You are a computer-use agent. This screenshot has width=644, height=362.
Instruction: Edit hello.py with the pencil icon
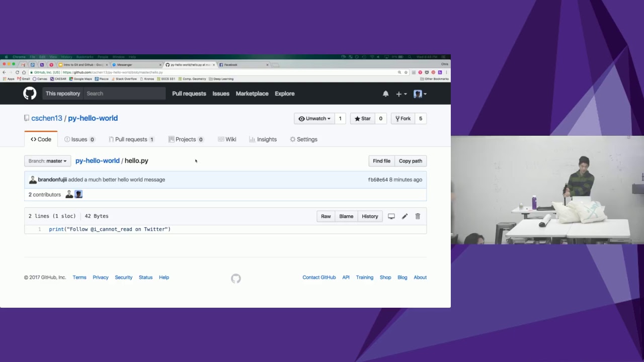pos(405,216)
